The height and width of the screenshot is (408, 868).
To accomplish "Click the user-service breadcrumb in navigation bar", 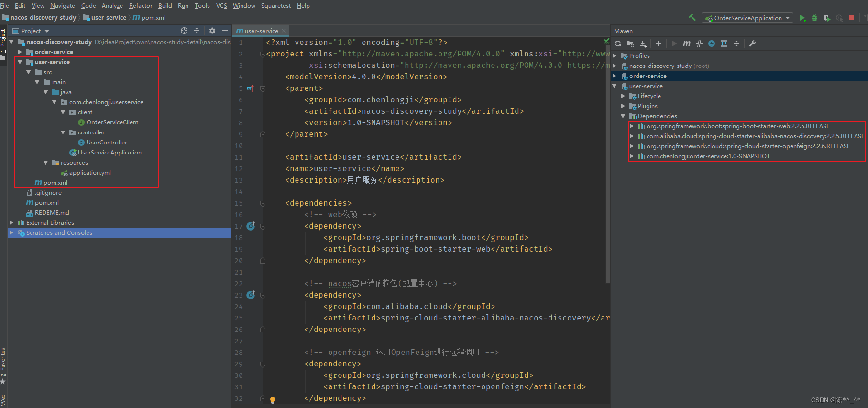I will pyautogui.click(x=104, y=17).
